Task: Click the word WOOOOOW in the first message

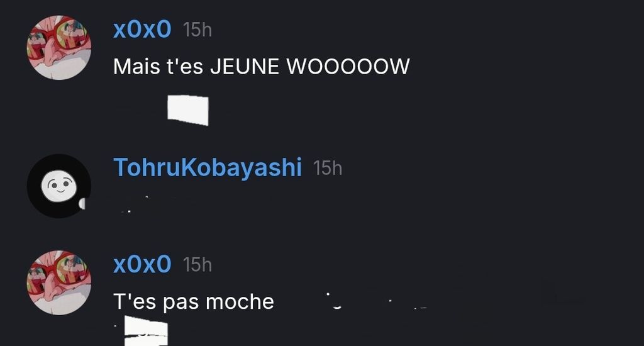Action: (x=348, y=67)
